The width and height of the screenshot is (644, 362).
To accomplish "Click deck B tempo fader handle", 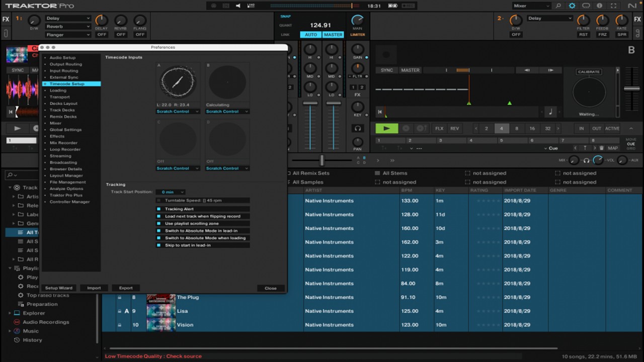I will click(x=631, y=88).
